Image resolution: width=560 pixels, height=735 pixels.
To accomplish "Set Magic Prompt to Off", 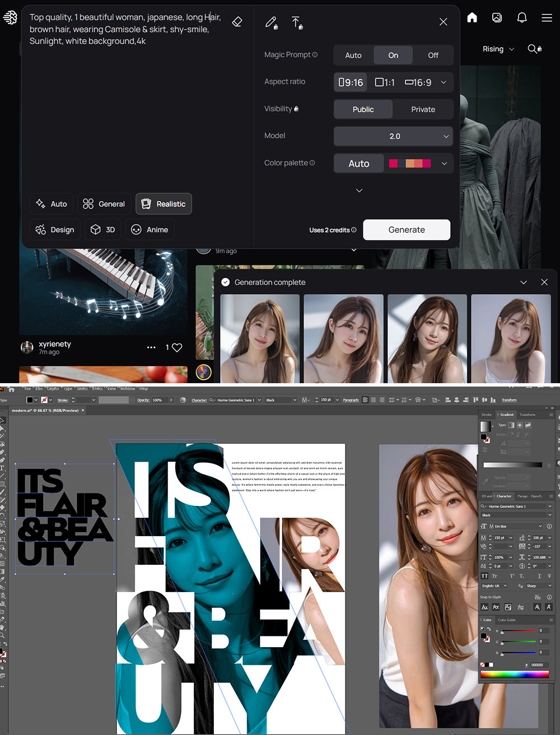I will coord(433,55).
